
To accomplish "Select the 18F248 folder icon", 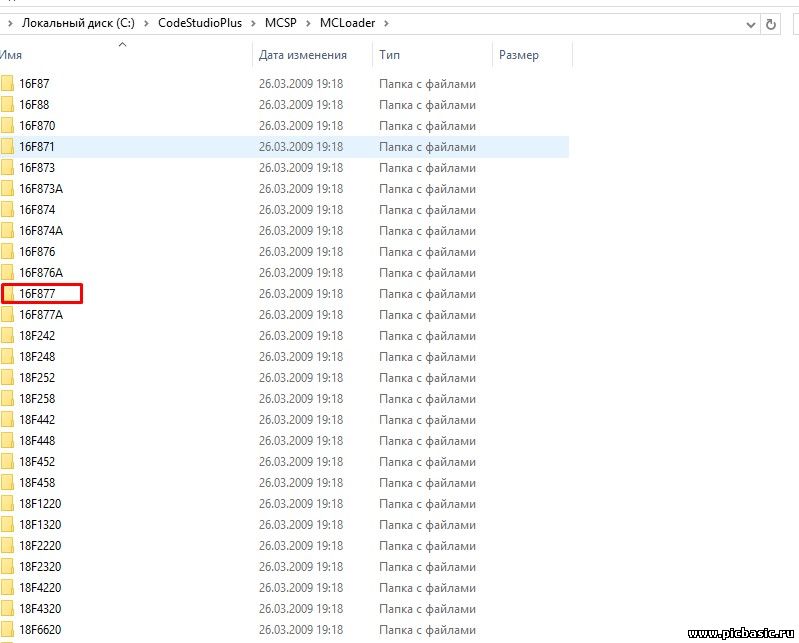I will 7,357.
